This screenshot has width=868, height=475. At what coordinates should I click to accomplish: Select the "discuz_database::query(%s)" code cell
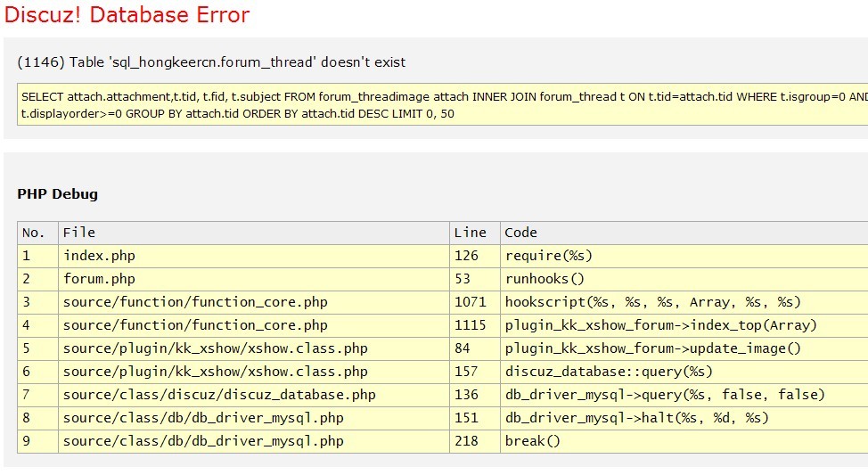coord(684,372)
